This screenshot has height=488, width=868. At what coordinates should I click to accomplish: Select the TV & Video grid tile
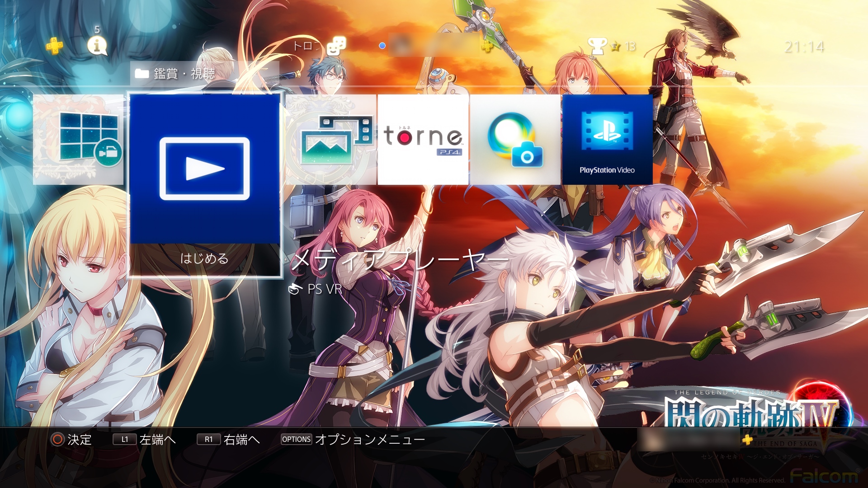click(78, 140)
